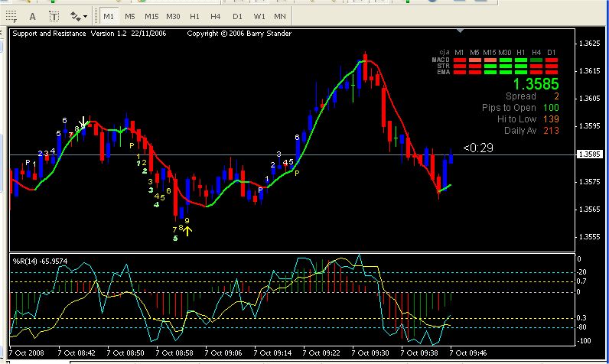Image resolution: width=609 pixels, height=364 pixels.
Task: Select the Text Label tool
Action: pos(54,15)
